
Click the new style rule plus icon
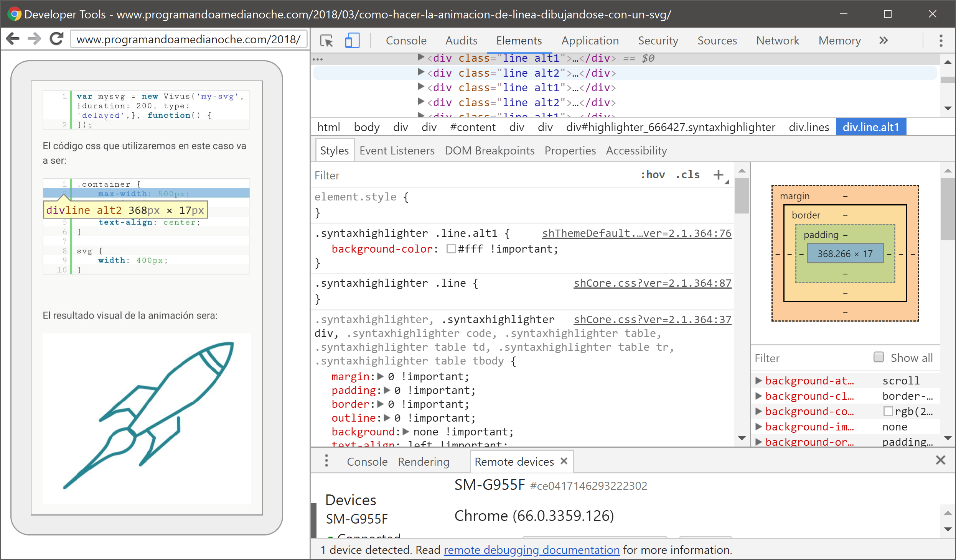(x=718, y=175)
